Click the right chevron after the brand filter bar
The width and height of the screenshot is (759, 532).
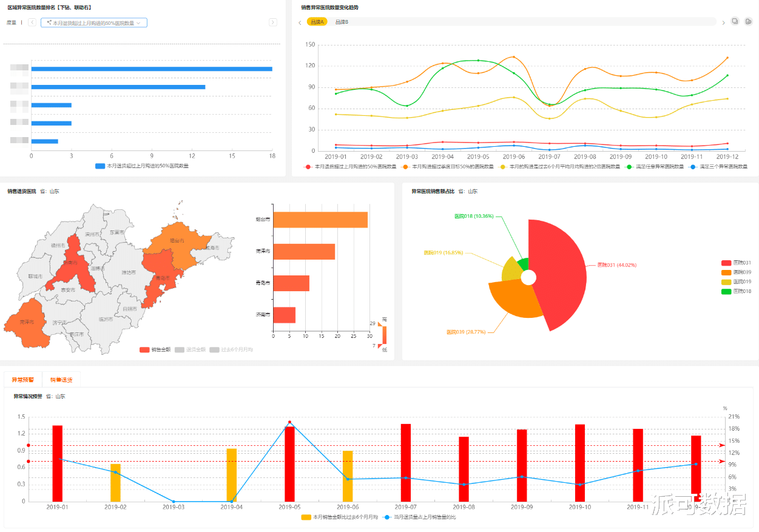point(723,22)
